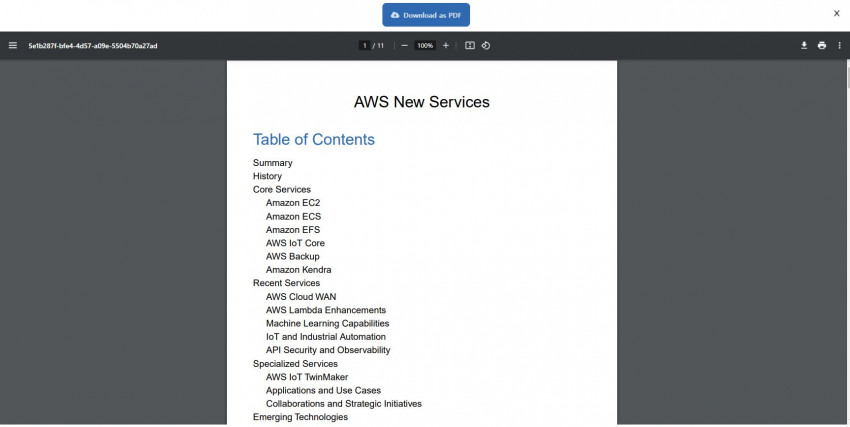Print the PDF document
Viewport: 850px width, 427px height.
tap(822, 45)
